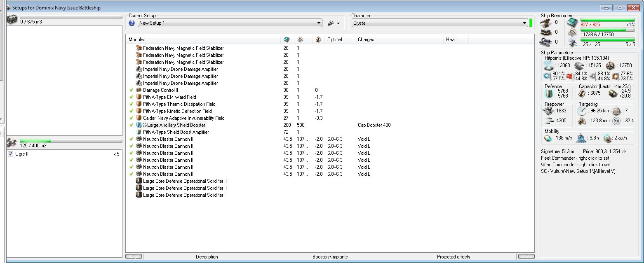Toggle the green checkmark for Damage Control II
The image size is (644, 263).
pos(131,90)
